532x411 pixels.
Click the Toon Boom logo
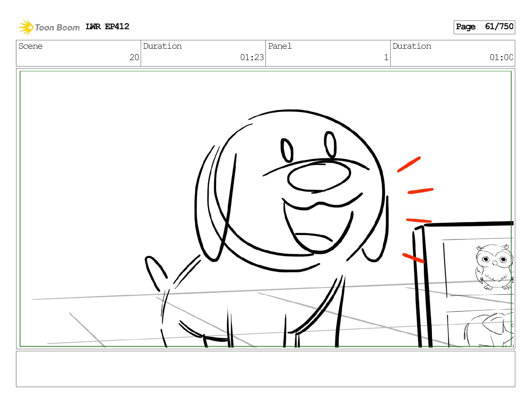click(x=49, y=27)
